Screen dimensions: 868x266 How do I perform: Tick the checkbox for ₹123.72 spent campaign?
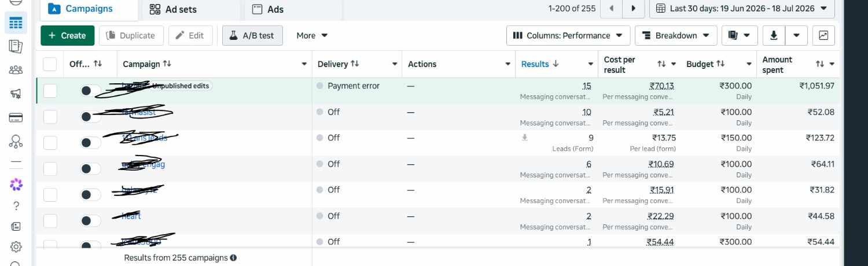pyautogui.click(x=50, y=142)
